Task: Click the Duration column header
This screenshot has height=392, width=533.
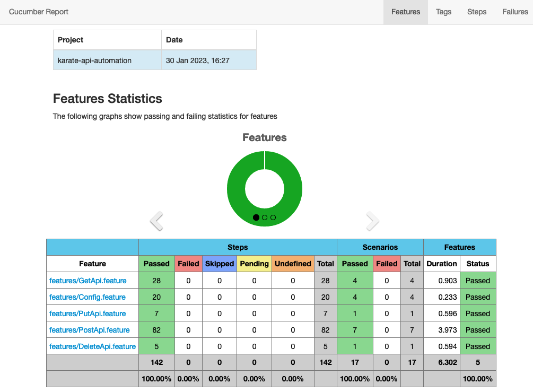Action: [441, 264]
